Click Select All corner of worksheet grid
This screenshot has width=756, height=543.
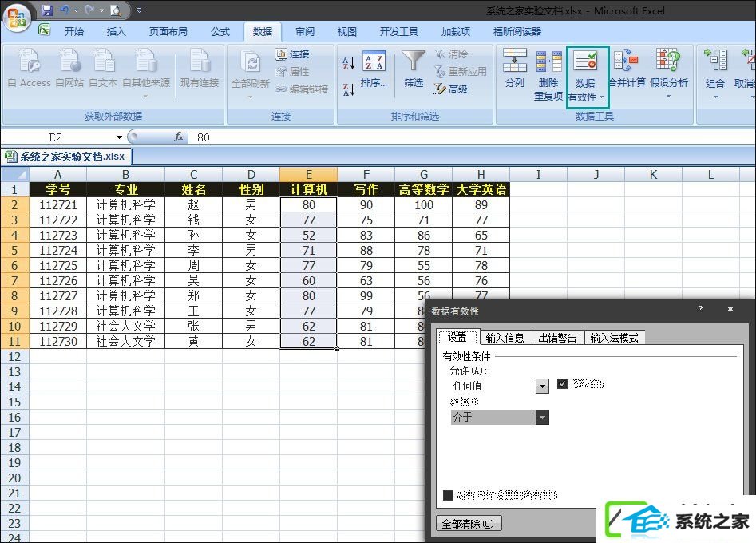point(15,174)
